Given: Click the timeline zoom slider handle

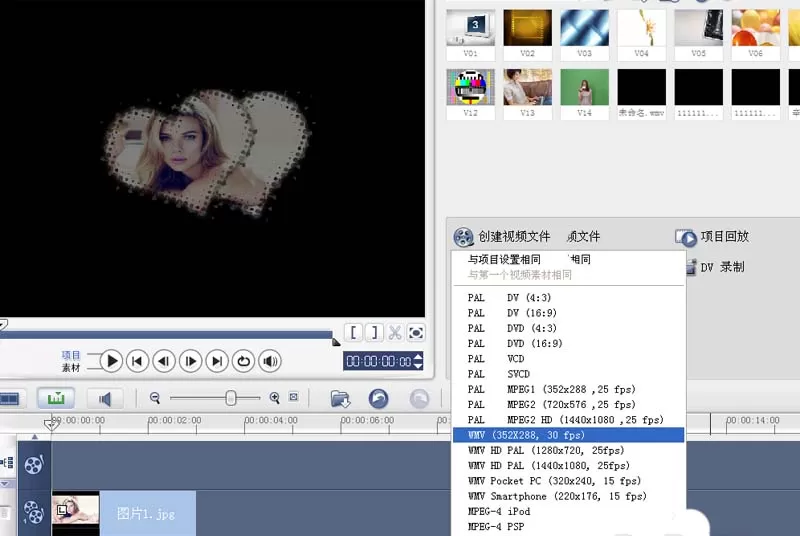Looking at the screenshot, I should (231, 398).
